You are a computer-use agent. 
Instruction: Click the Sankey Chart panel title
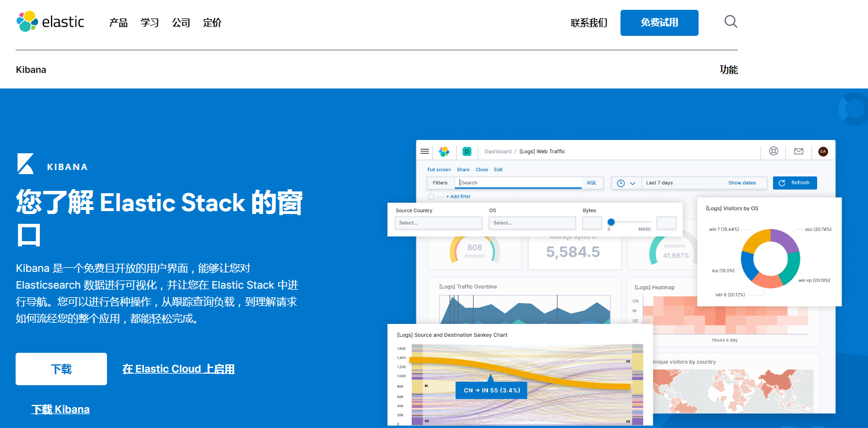click(452, 335)
